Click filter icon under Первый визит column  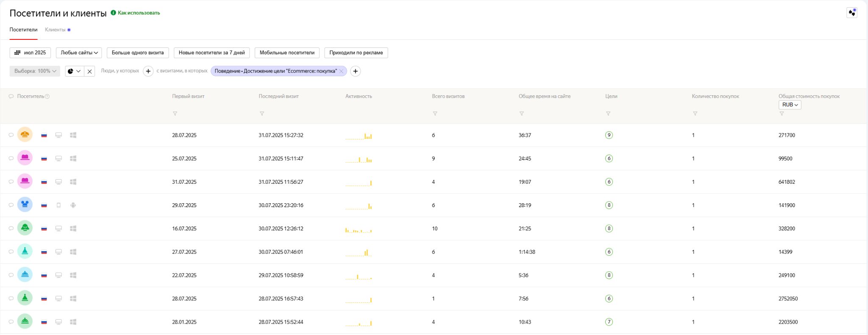175,114
